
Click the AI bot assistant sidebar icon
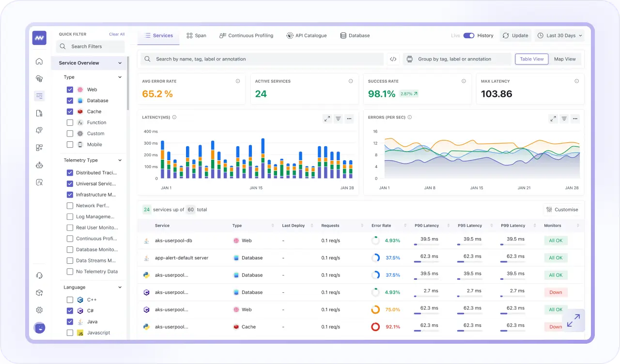click(x=39, y=165)
